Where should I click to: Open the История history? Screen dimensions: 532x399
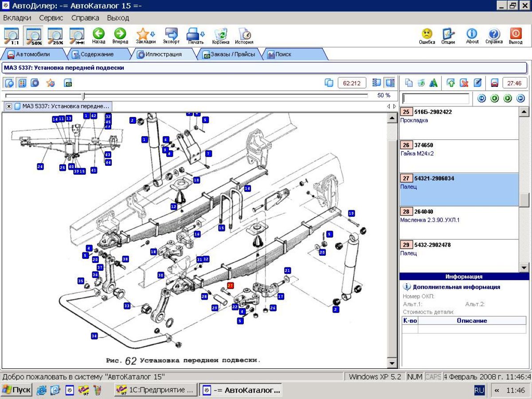coord(244,36)
